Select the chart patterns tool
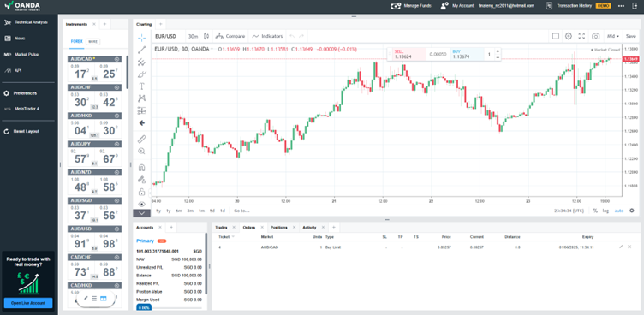The image size is (644, 315). 141,98
